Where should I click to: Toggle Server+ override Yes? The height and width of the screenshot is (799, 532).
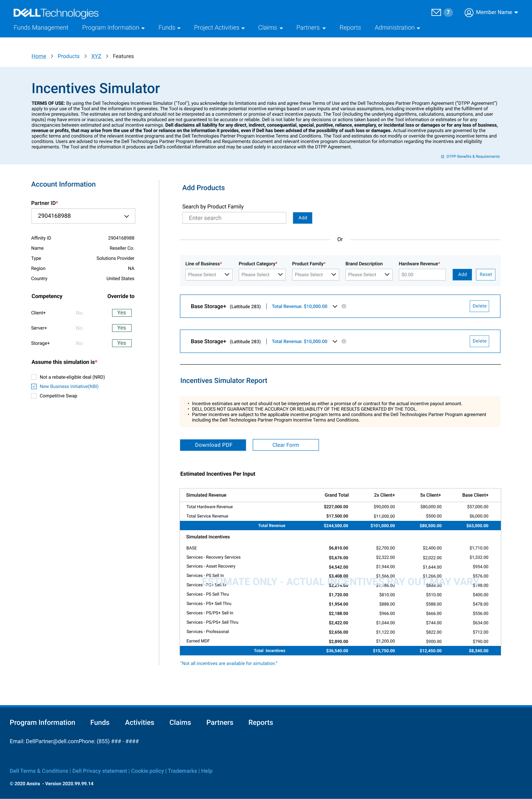tap(122, 328)
